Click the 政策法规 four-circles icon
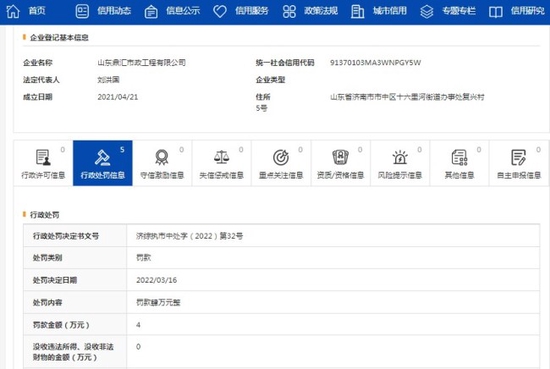The width and height of the screenshot is (550, 369). point(289,12)
